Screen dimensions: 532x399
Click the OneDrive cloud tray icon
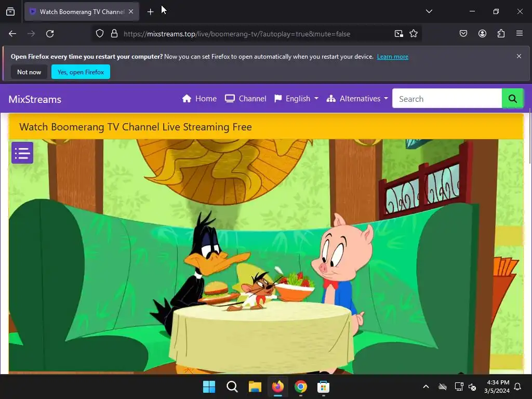click(443, 387)
